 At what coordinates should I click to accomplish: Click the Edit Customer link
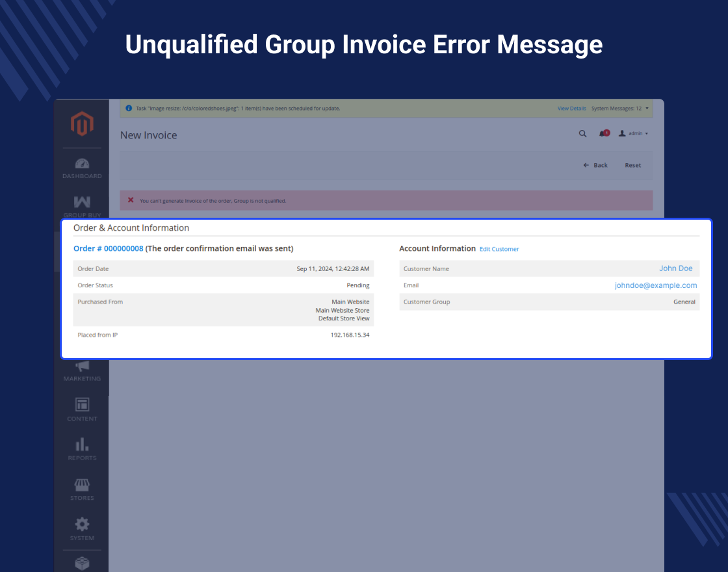click(x=499, y=249)
